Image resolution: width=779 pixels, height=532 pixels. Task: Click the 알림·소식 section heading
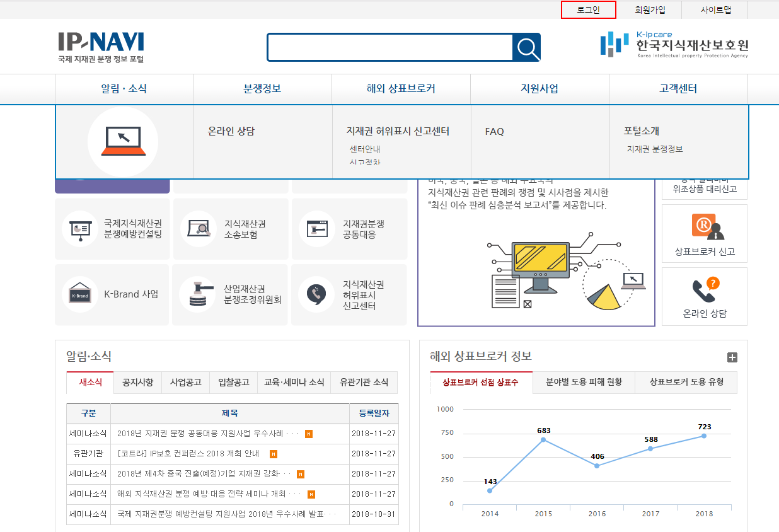pyautogui.click(x=89, y=356)
